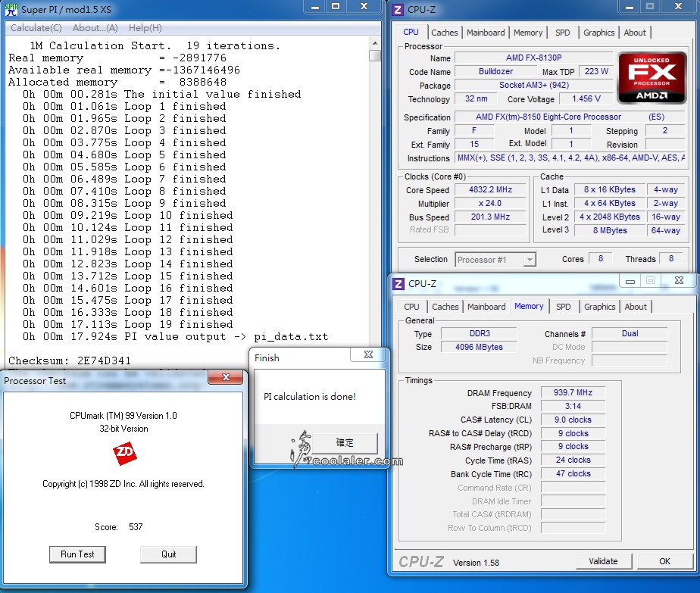Click the Score 537 value in Processor Test
Viewport: 700px width, 593px height.
click(x=136, y=527)
